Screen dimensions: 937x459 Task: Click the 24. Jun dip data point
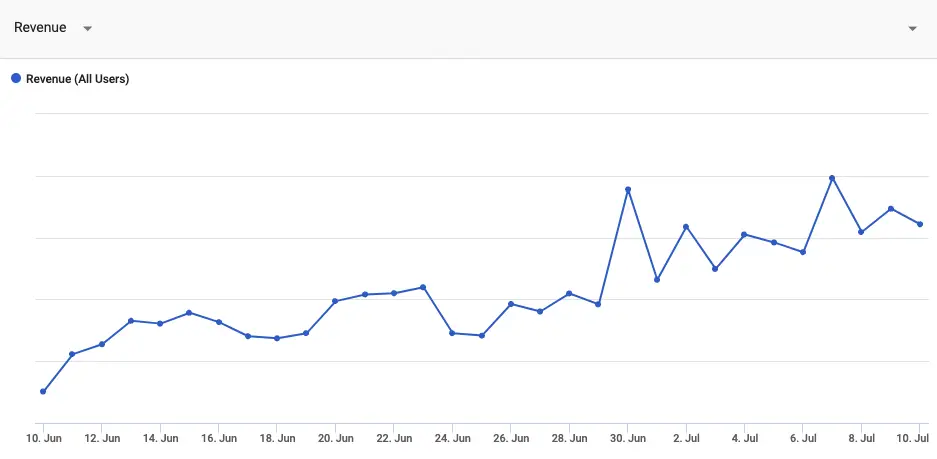452,333
